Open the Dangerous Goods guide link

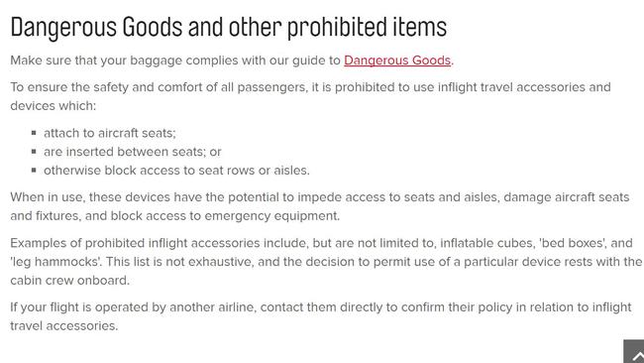click(397, 60)
